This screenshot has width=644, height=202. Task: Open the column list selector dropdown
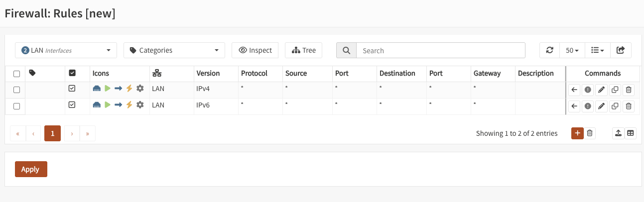coord(597,50)
